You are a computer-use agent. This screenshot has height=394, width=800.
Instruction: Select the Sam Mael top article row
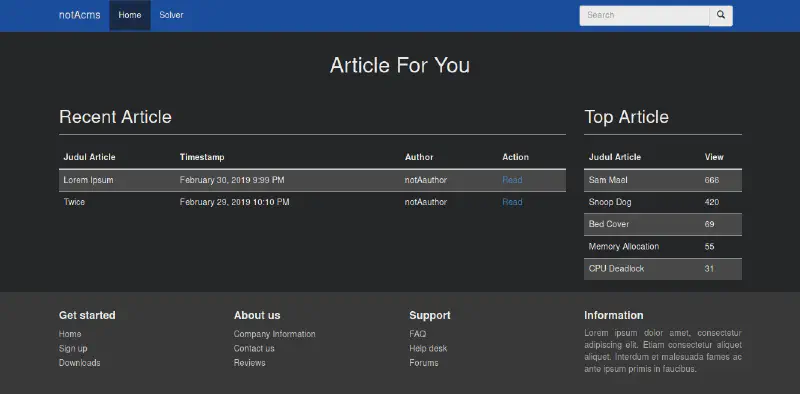[663, 180]
